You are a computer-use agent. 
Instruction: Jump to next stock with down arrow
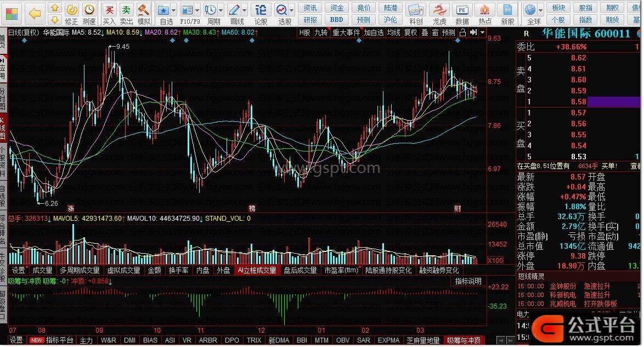click(55, 19)
